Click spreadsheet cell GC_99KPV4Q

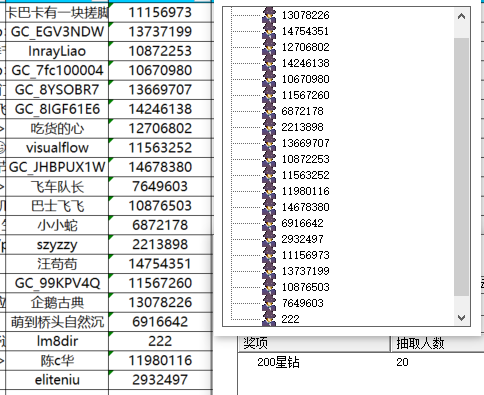(x=57, y=283)
